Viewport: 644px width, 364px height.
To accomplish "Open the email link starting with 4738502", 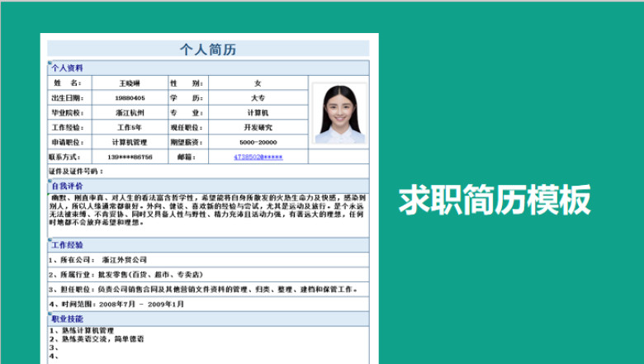I will coord(258,157).
